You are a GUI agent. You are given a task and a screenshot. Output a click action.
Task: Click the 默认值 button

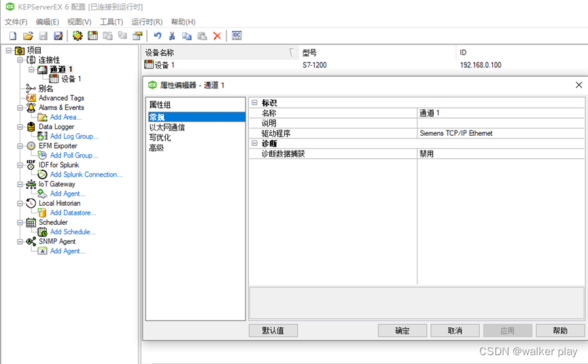(x=273, y=331)
